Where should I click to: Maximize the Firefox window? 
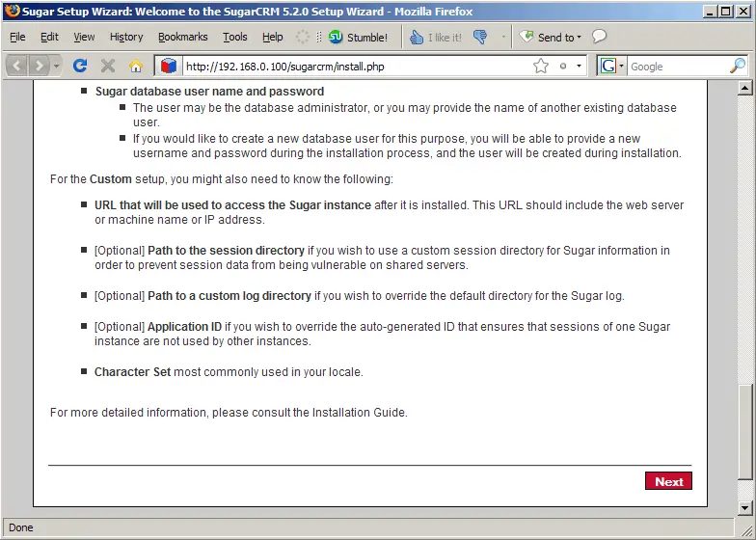tap(726, 12)
